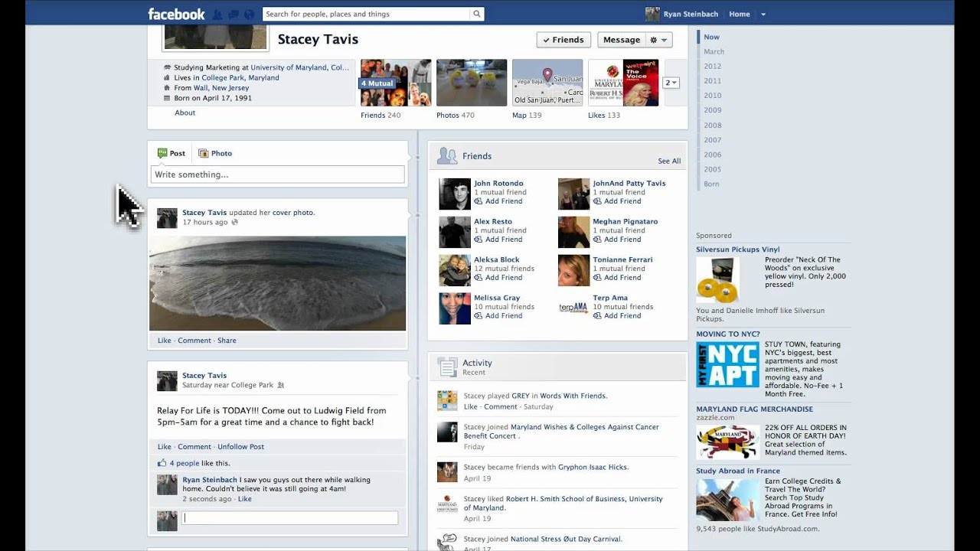Open National Stress Out Day Carnival link
The image size is (980, 551).
coord(566,539)
